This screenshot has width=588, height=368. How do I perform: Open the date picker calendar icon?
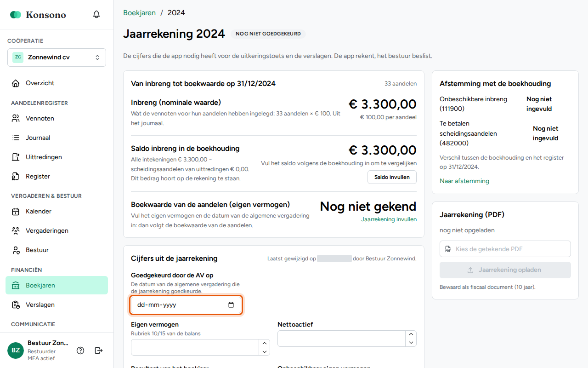(231, 305)
